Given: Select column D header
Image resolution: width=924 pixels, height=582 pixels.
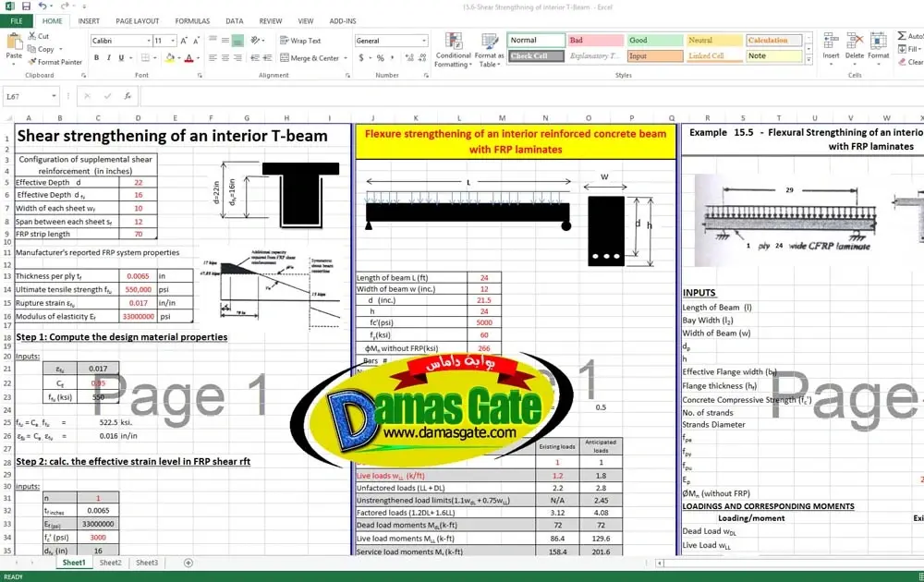Looking at the screenshot, I should 138,118.
